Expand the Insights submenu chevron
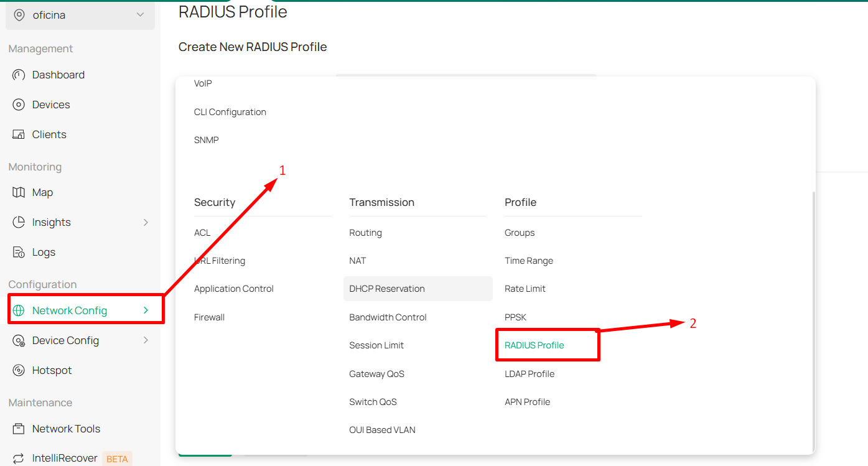The height and width of the screenshot is (466, 868). click(x=146, y=222)
